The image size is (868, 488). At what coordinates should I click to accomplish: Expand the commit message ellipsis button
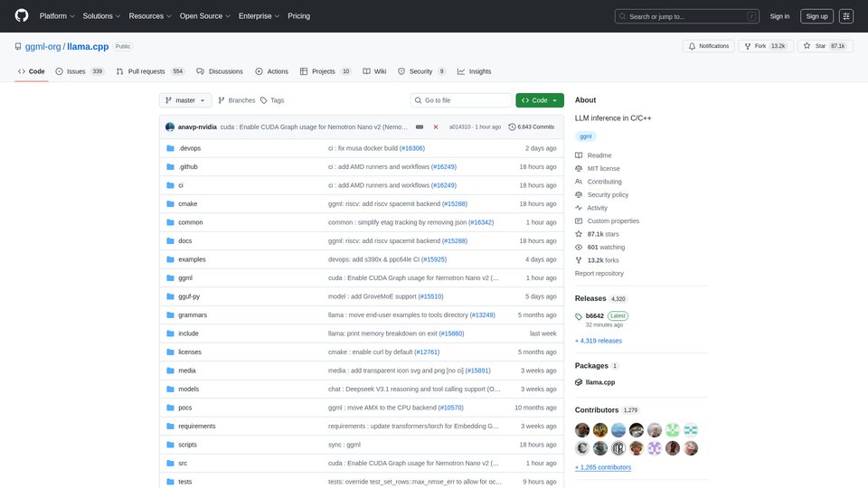420,127
